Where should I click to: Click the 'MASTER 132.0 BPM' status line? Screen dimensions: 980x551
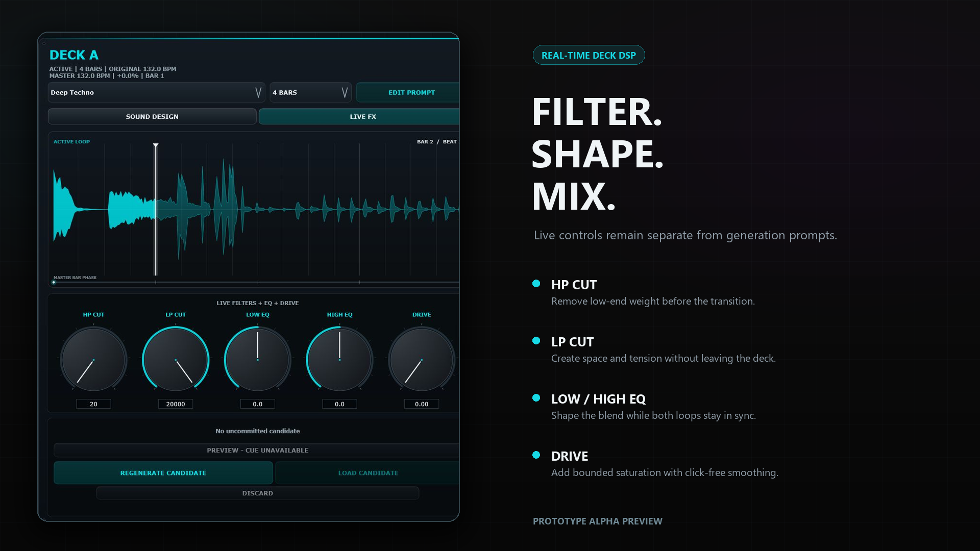click(107, 76)
